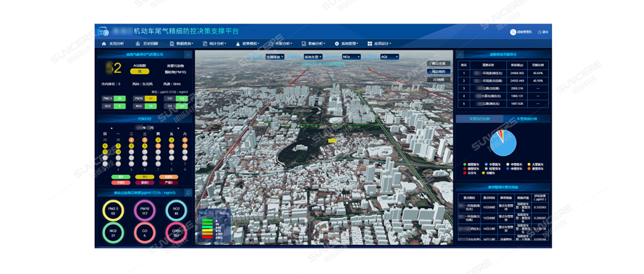Click the logout icon at top right

click(539, 32)
